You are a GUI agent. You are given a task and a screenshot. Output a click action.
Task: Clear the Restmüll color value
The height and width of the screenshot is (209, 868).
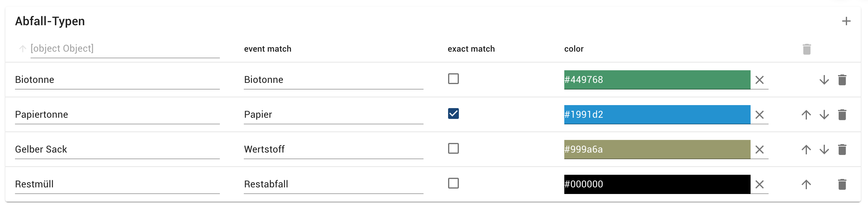coord(760,185)
